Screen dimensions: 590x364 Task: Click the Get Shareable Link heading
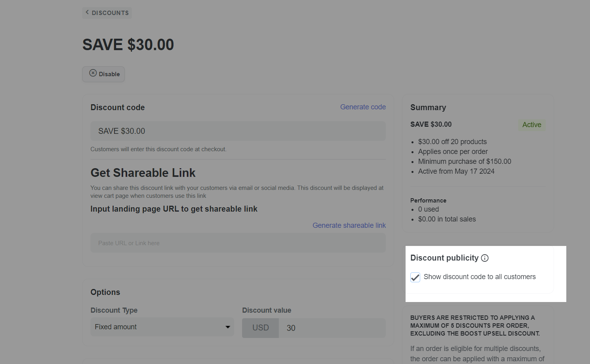(x=143, y=173)
